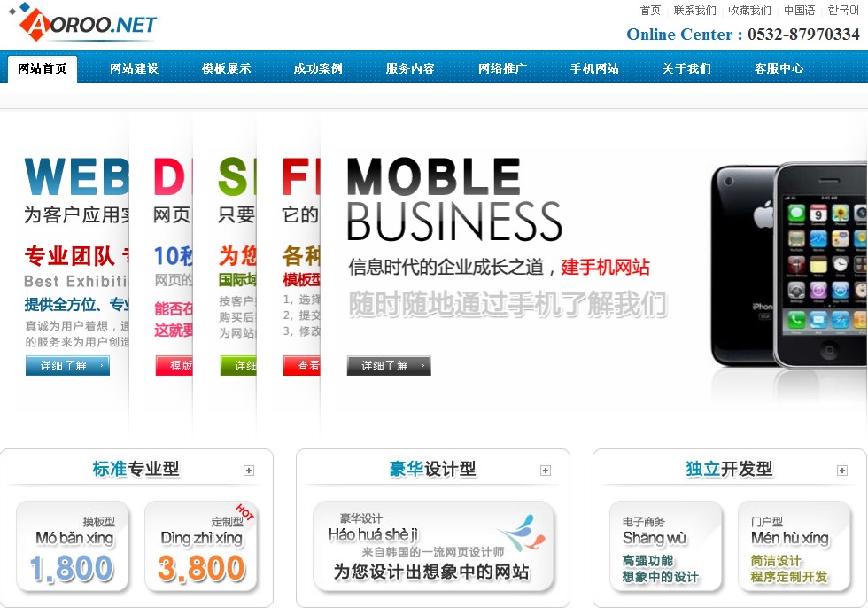Click the red 查看 button on banner
Image resolution: width=868 pixels, height=615 pixels.
302,366
